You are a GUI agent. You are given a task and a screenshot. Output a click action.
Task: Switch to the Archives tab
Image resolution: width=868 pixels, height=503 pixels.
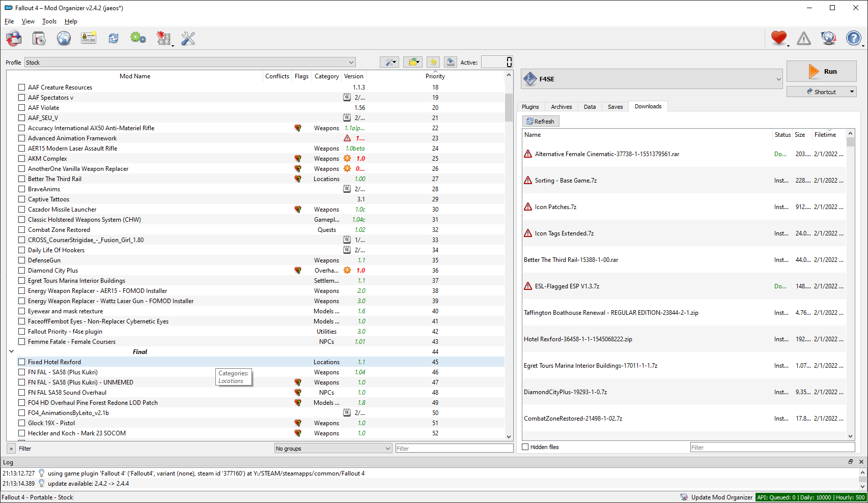[562, 107]
